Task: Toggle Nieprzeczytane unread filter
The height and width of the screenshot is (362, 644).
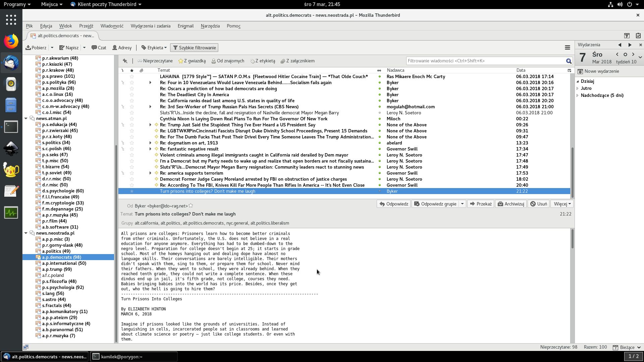Action: [155, 61]
